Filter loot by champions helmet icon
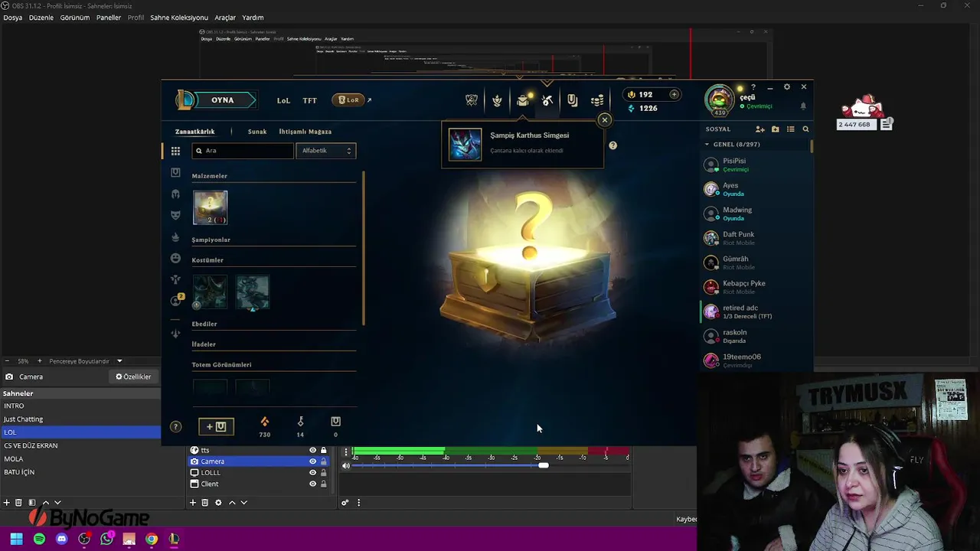Image resolution: width=980 pixels, height=551 pixels. [x=175, y=194]
